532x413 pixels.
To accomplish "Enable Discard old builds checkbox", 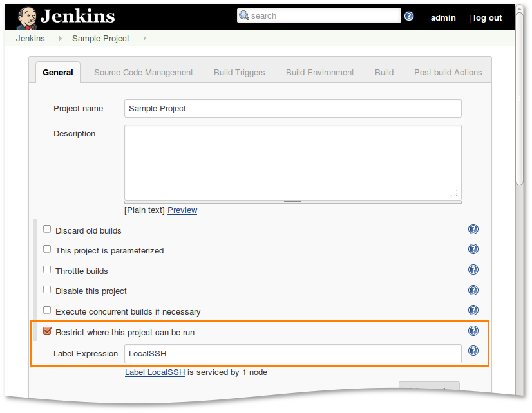I will pos(47,230).
